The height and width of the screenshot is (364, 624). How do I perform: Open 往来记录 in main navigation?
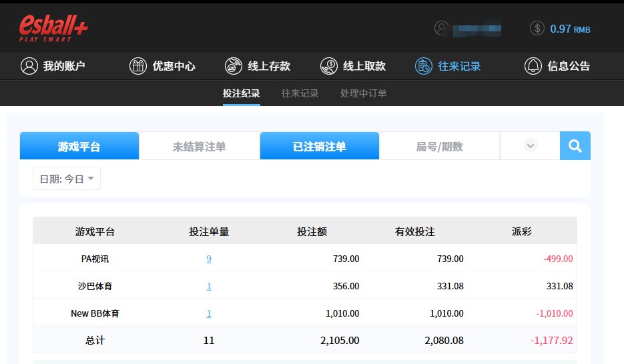coord(459,66)
